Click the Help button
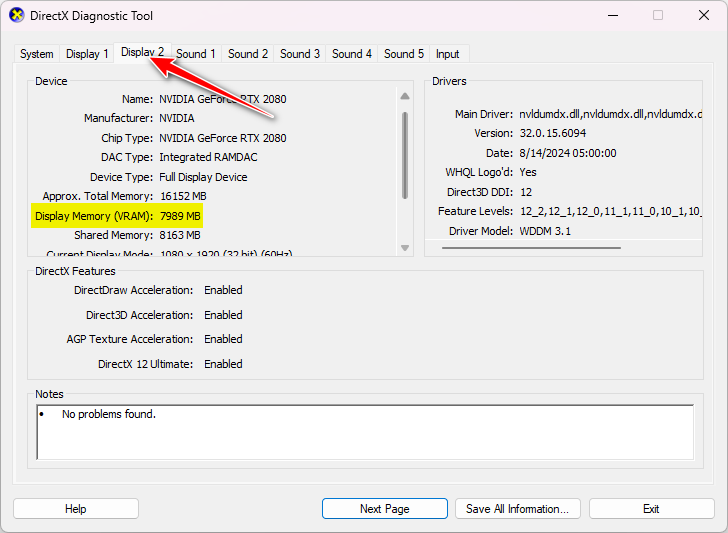This screenshot has width=728, height=533. click(76, 509)
